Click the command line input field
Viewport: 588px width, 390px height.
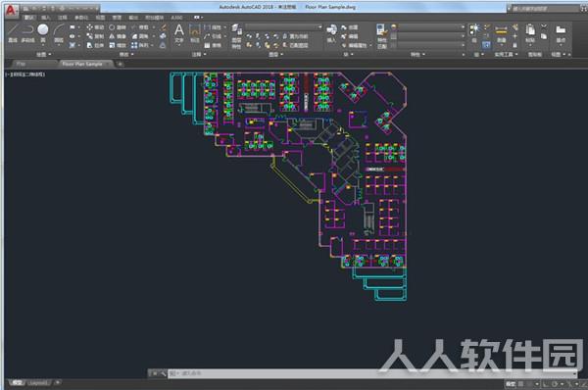coord(371,373)
